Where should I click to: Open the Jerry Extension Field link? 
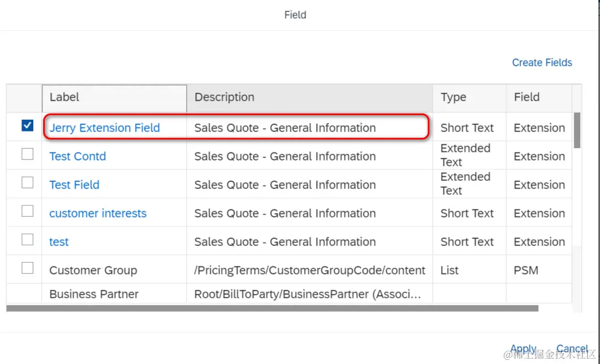[104, 128]
